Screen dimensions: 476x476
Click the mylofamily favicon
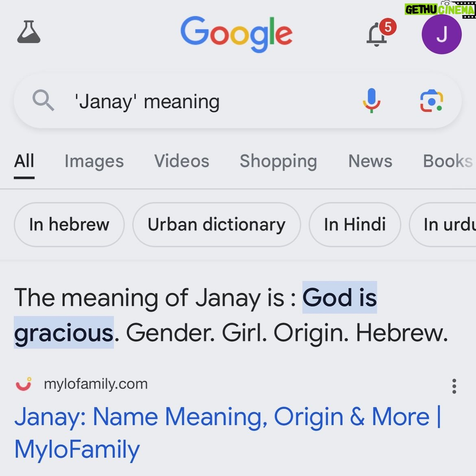coord(24,384)
